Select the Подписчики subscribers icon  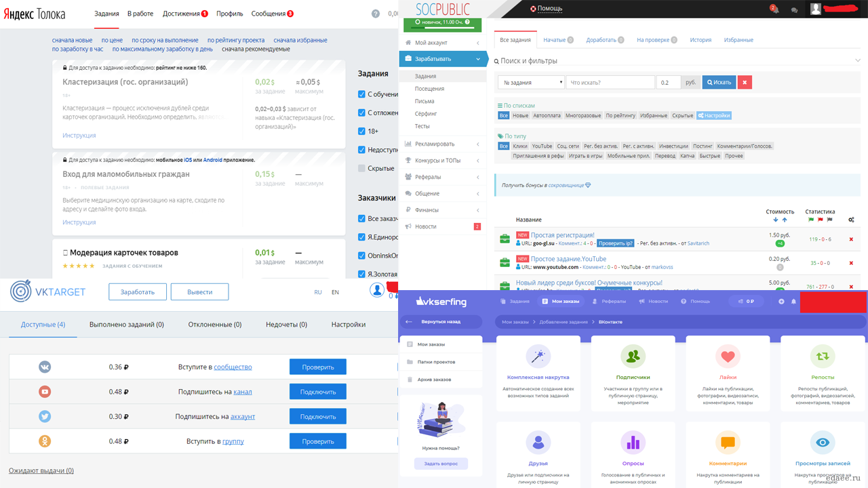click(633, 356)
